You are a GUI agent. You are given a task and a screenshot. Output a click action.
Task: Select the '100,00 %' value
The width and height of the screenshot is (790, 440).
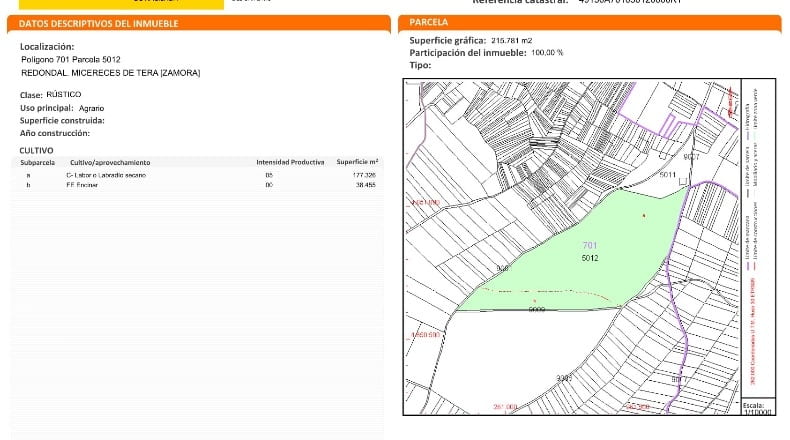548,53
